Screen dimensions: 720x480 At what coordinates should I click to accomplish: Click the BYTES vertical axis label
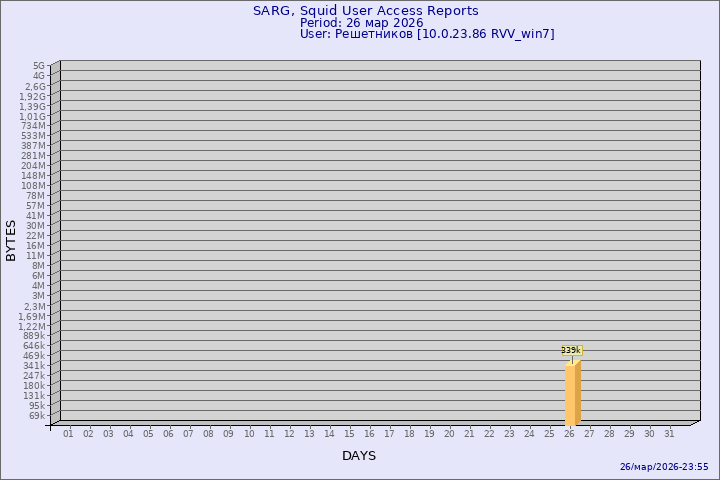[11, 240]
